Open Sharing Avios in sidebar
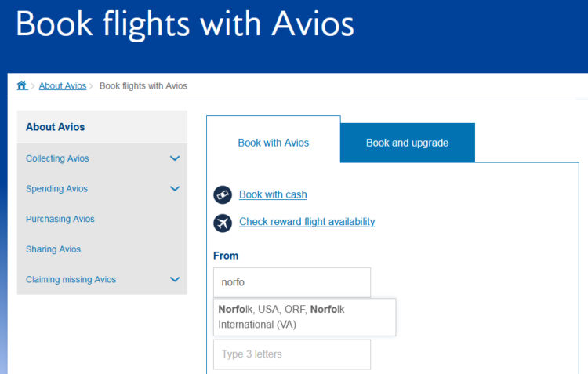 point(53,249)
